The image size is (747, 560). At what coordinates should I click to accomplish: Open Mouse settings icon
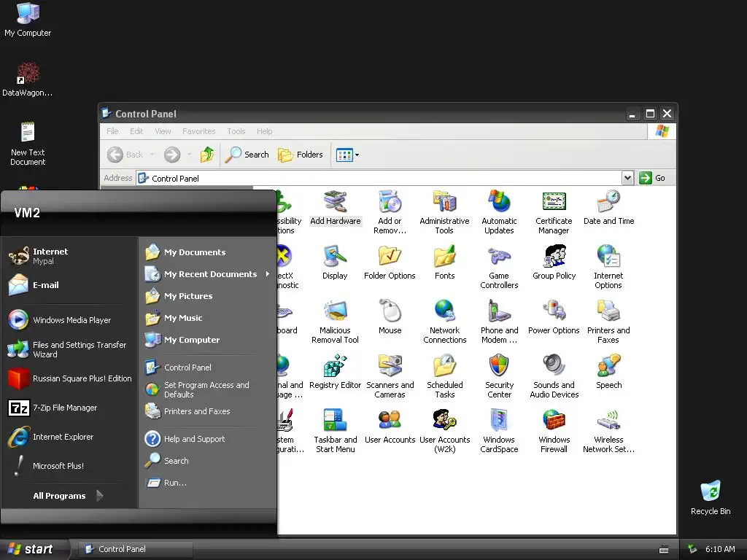tap(390, 317)
